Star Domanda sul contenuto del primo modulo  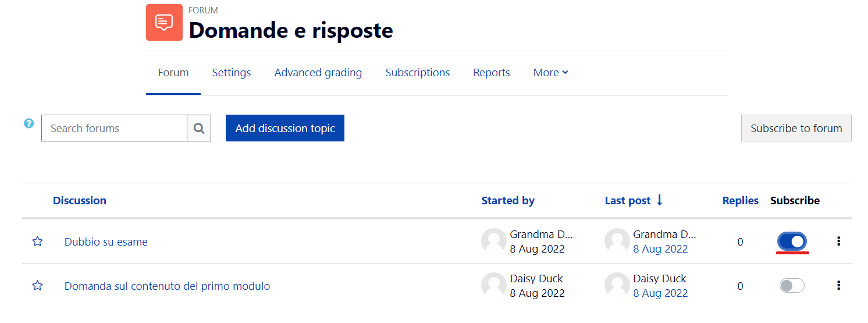[x=37, y=285]
